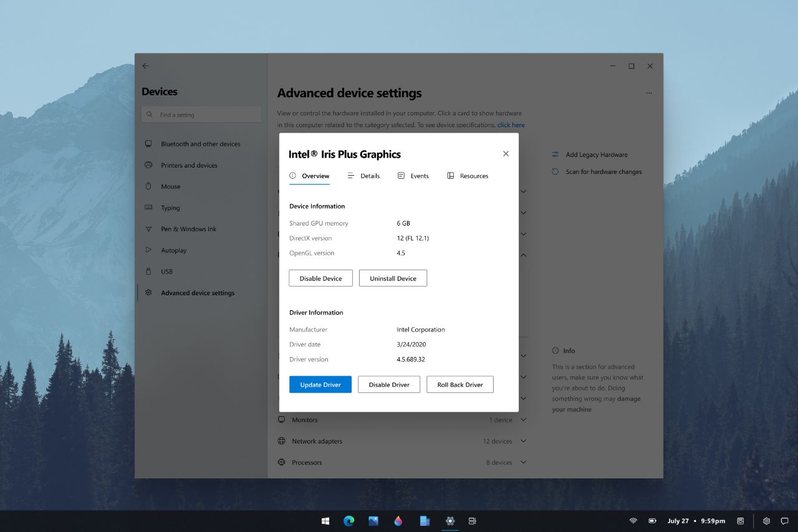Collapse the expanded category with up chevron

pos(523,255)
